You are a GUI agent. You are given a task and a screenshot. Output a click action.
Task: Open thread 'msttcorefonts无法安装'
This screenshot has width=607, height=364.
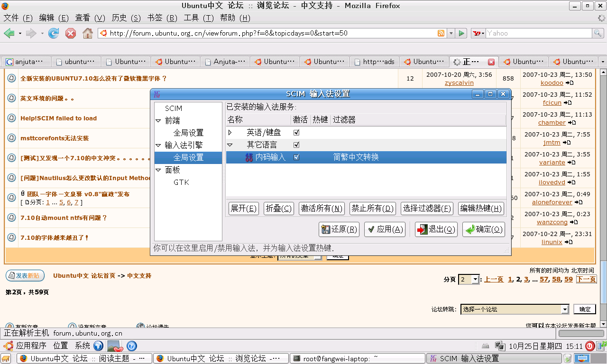pos(55,138)
